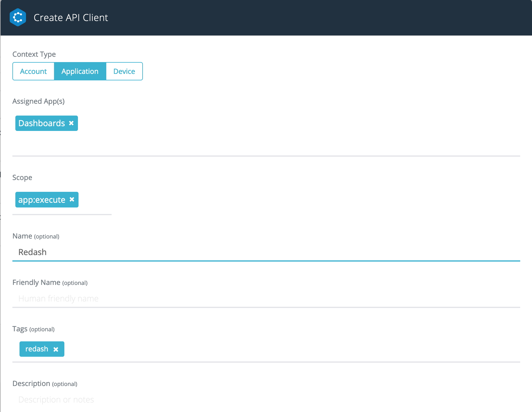Switch to the Device context type
532x412 pixels.
pyautogui.click(x=124, y=71)
